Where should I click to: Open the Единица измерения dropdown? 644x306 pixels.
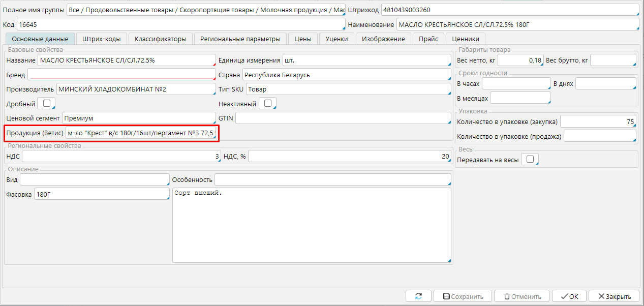[366, 60]
